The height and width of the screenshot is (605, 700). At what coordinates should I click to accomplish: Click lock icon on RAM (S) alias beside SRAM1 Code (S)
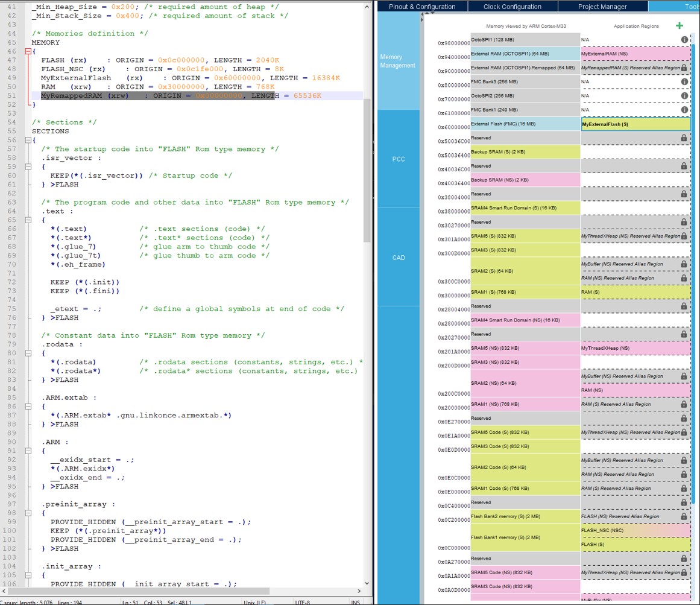point(684,489)
